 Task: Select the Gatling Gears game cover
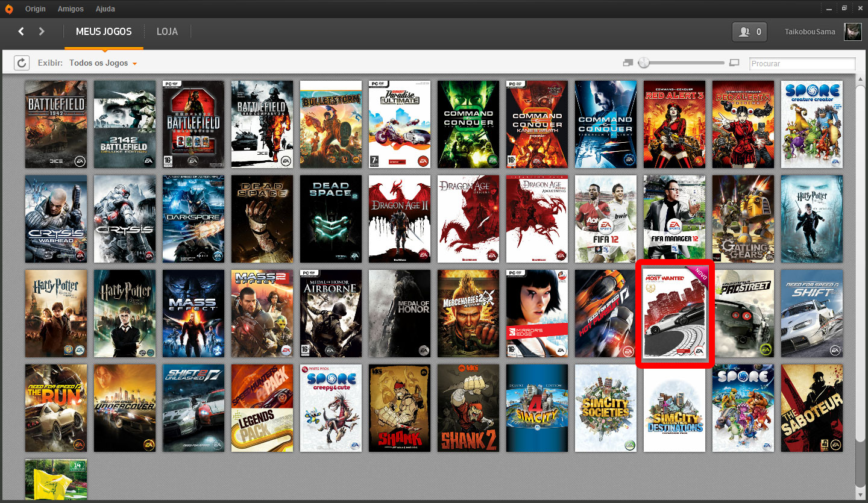743,219
